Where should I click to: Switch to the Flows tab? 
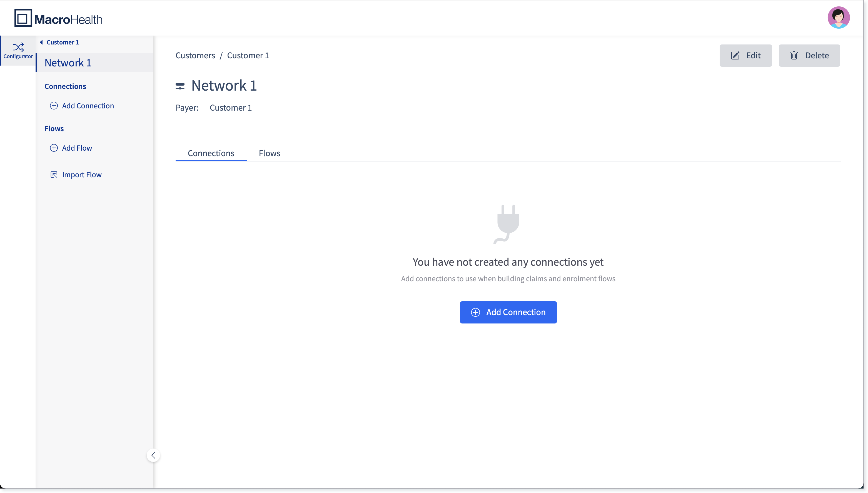270,153
